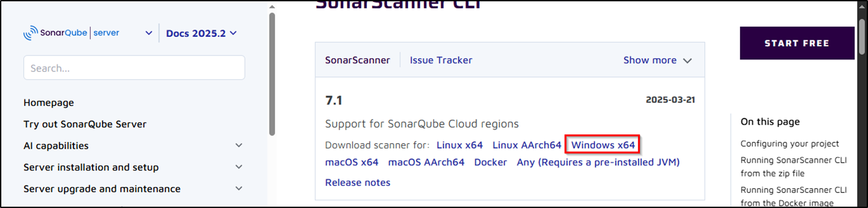Expand Server upgrade and maintenance chevron
868x208 pixels.
click(239, 189)
